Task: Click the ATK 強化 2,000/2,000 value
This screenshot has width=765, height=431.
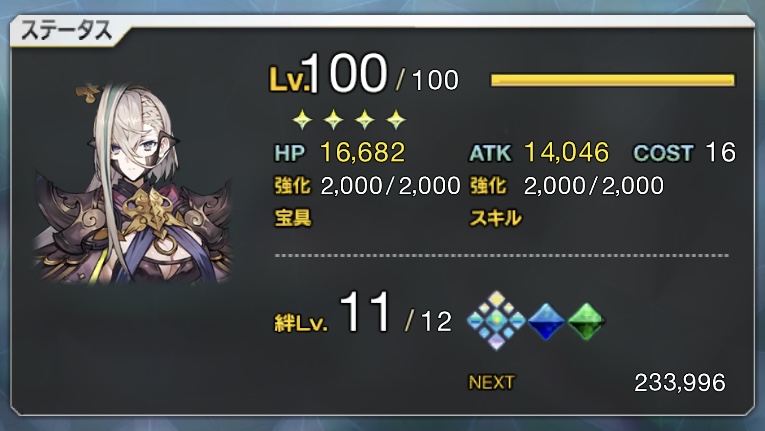Action: point(594,185)
